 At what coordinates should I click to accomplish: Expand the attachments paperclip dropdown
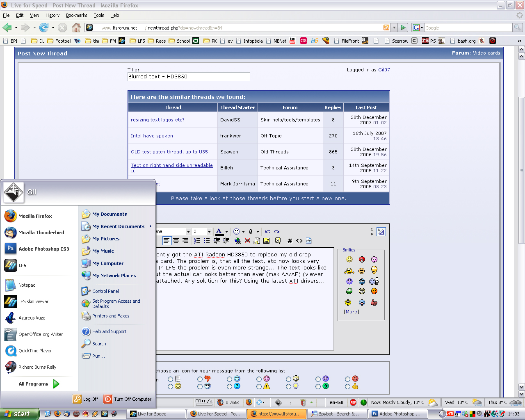pyautogui.click(x=258, y=232)
